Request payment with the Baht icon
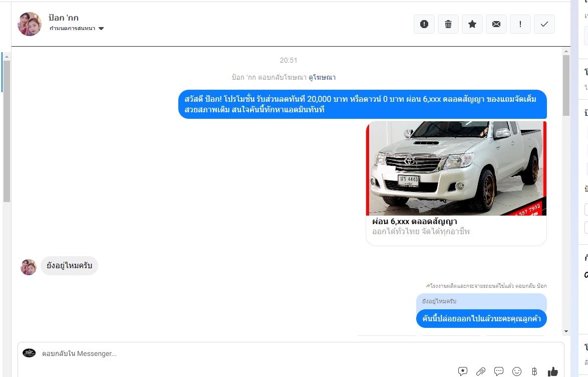The width and height of the screenshot is (588, 377). pos(534,371)
